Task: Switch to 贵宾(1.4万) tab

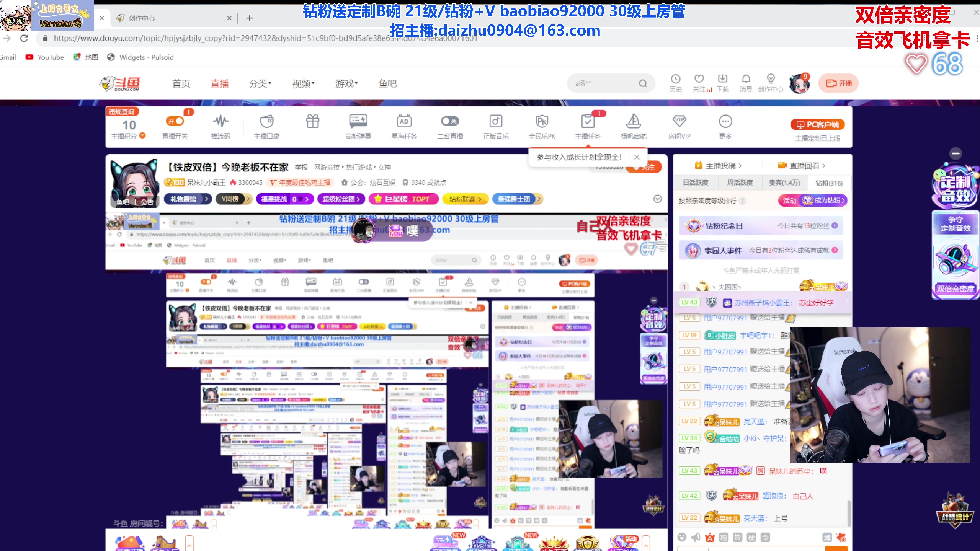Action: coord(785,183)
